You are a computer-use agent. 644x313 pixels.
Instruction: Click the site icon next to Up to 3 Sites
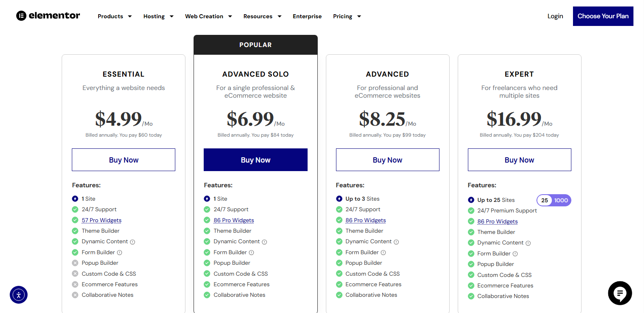tap(339, 199)
